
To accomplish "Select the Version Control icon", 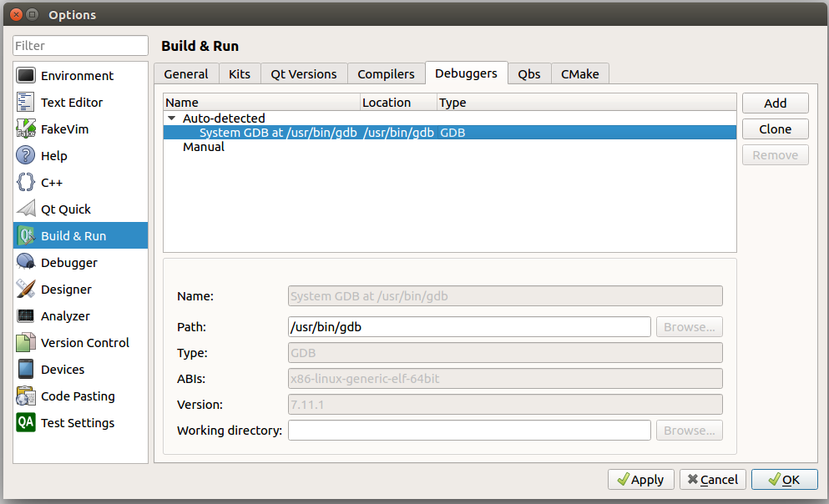I will (x=23, y=342).
